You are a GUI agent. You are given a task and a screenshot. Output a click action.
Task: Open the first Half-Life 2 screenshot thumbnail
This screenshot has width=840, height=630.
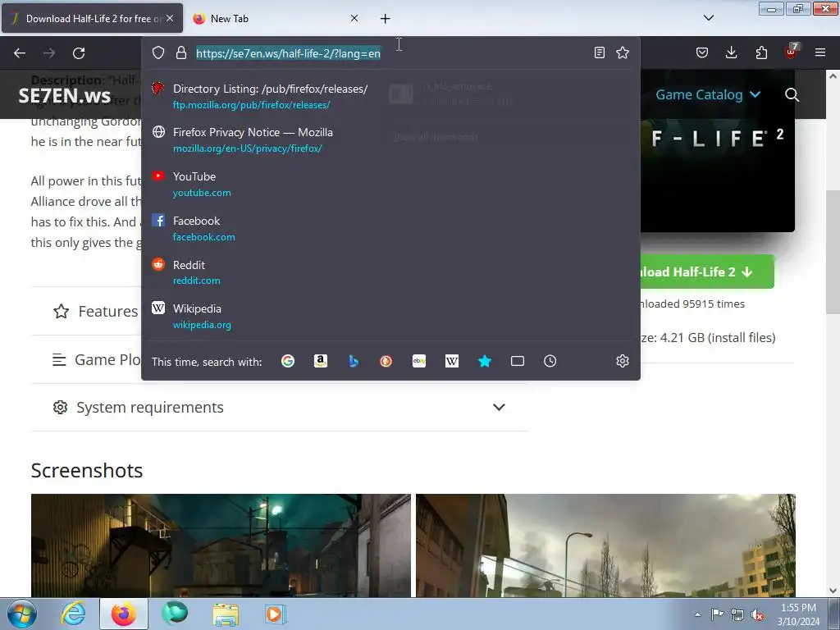tap(221, 546)
